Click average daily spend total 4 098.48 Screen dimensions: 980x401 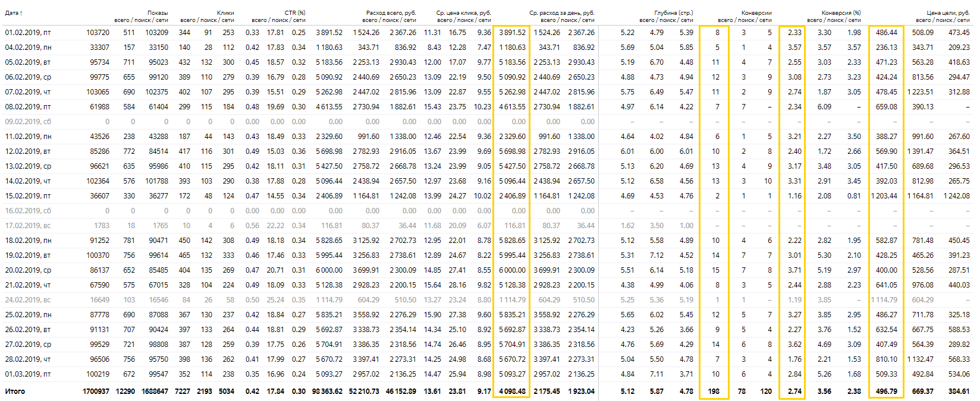click(513, 391)
